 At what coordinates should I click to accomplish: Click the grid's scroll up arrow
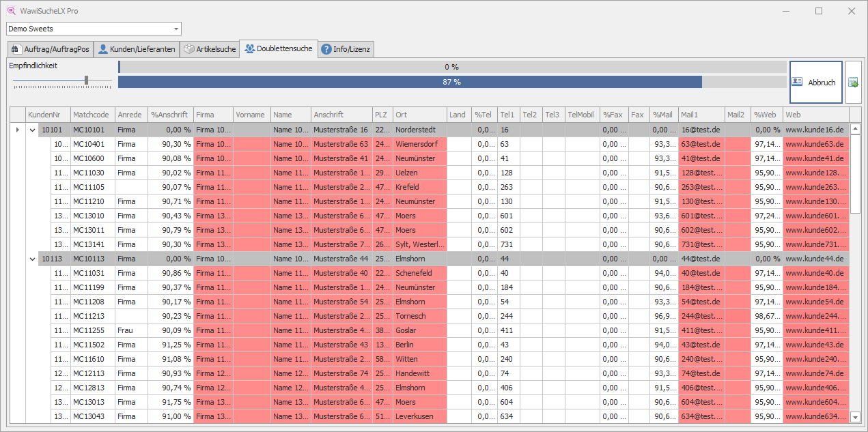pos(855,129)
